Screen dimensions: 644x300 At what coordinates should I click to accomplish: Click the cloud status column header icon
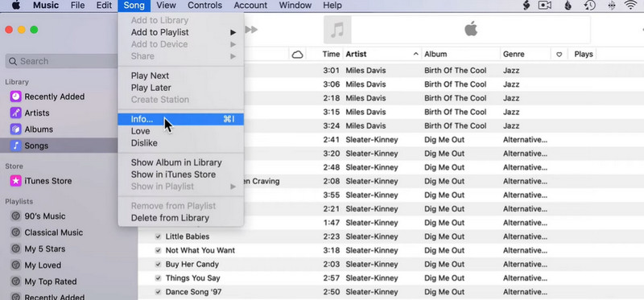click(297, 54)
